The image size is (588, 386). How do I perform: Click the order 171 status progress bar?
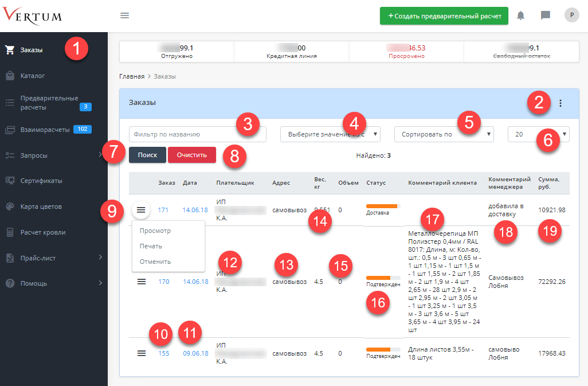(382, 206)
